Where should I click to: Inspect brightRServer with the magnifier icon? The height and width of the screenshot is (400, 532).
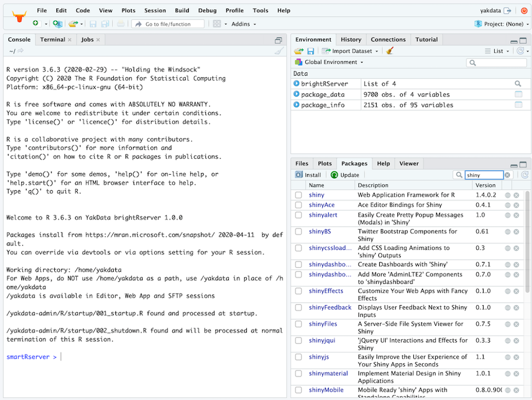518,84
